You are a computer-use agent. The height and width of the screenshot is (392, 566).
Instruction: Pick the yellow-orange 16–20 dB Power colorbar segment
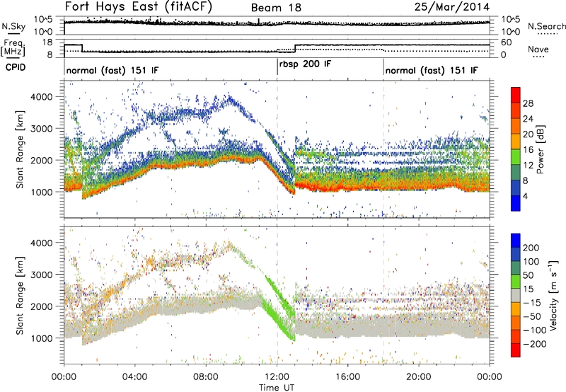(516, 141)
